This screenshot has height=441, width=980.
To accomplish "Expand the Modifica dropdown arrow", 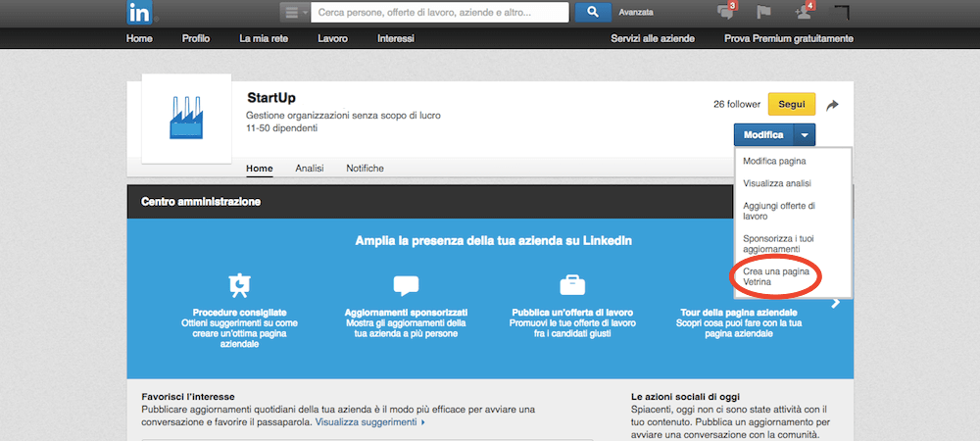I will [805, 135].
